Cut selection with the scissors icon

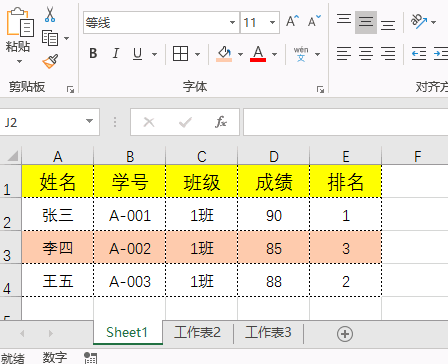pyautogui.click(x=50, y=14)
